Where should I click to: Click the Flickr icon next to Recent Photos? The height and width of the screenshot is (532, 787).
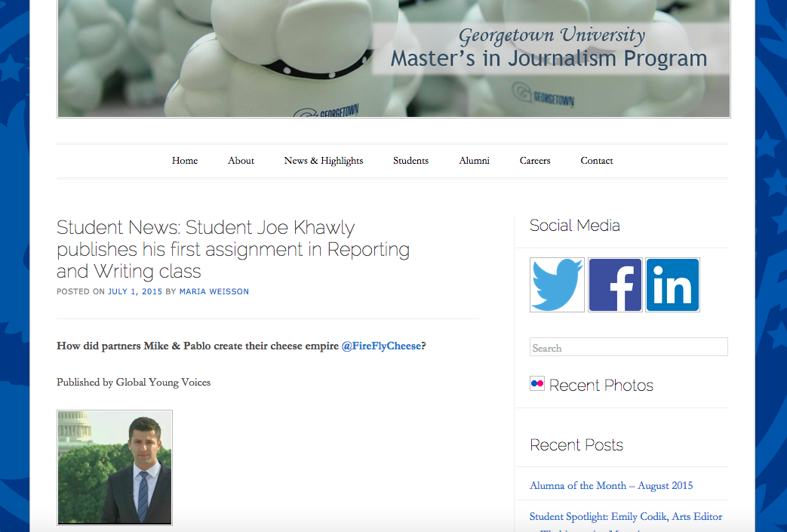point(536,383)
